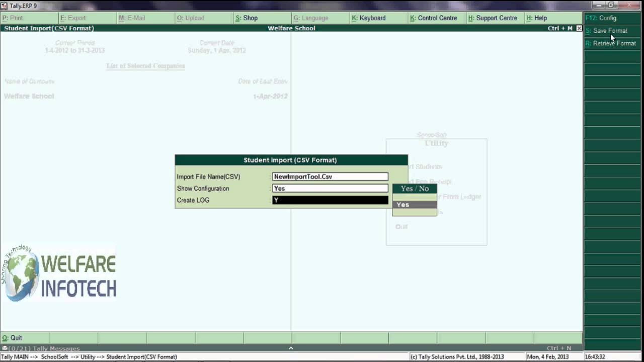Screen dimensions: 644x362
Task: Click the Student Import(CSV Format) title strip label
Action: point(49,28)
